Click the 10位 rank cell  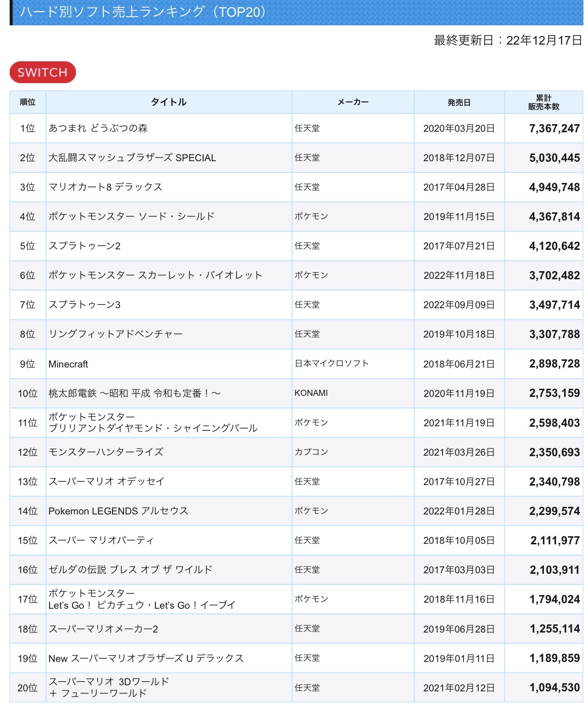pyautogui.click(x=28, y=393)
